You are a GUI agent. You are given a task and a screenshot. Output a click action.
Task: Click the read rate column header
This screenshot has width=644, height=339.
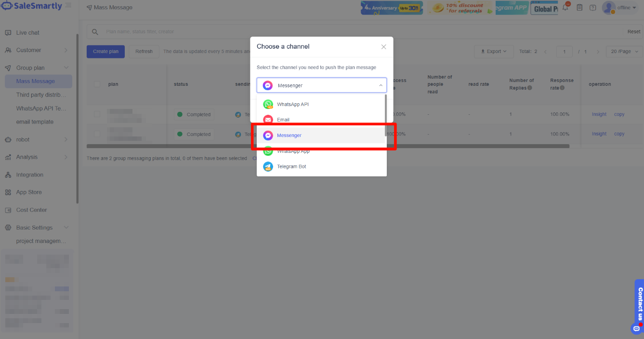tap(479, 84)
